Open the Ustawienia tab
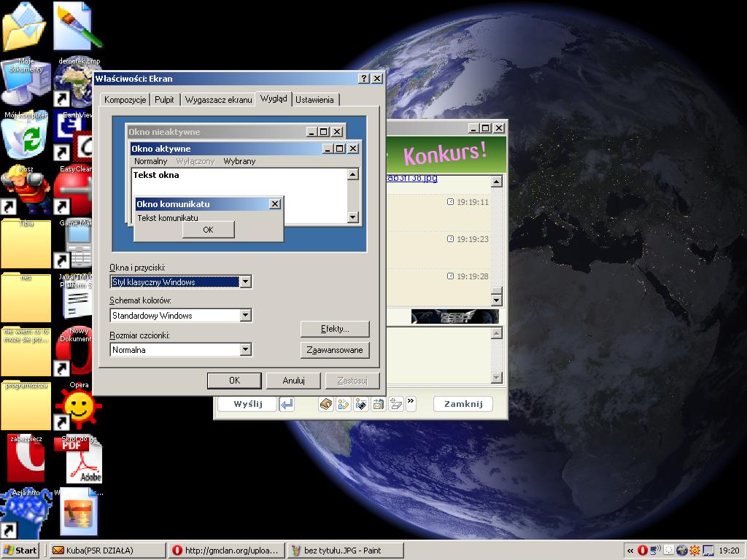747x560 pixels. pyautogui.click(x=314, y=100)
